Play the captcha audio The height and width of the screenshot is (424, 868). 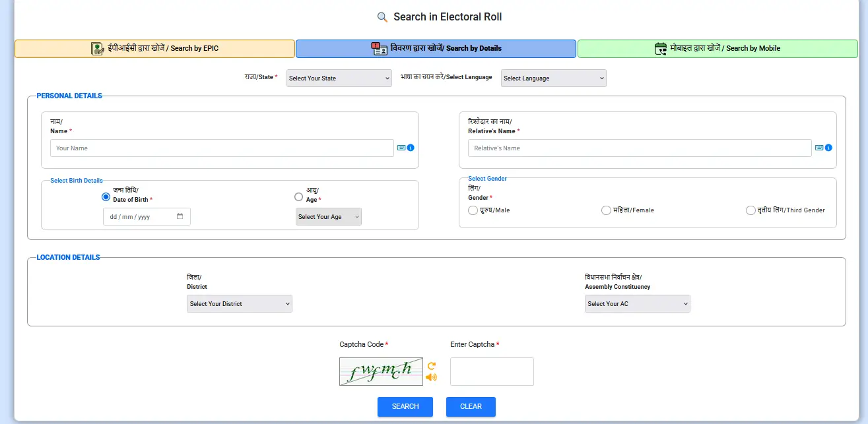coord(432,377)
